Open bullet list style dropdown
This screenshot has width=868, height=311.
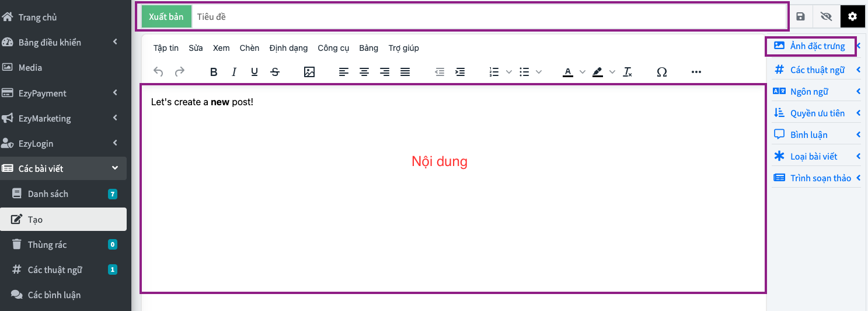(x=538, y=72)
